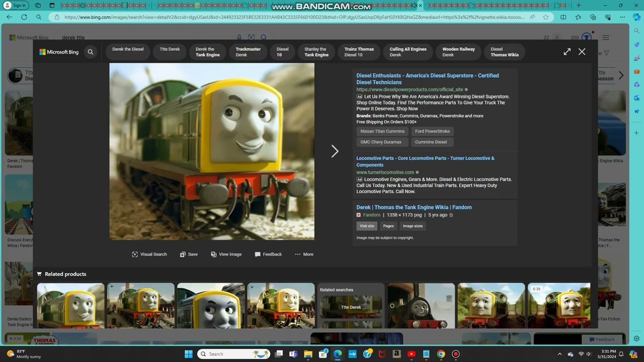Viewport: 644px width, 362px height.
Task: Select the 'Ttte Derek' suggestion chip
Action: click(170, 52)
